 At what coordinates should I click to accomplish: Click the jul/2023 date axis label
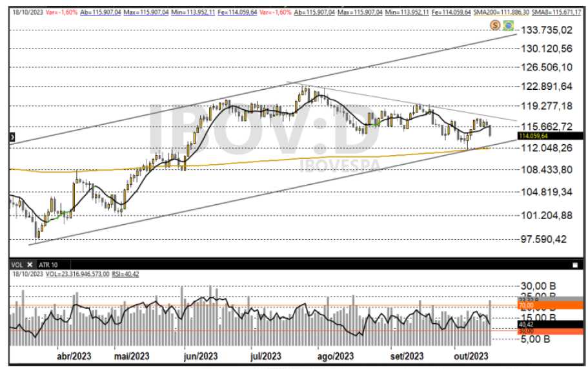coord(265,356)
